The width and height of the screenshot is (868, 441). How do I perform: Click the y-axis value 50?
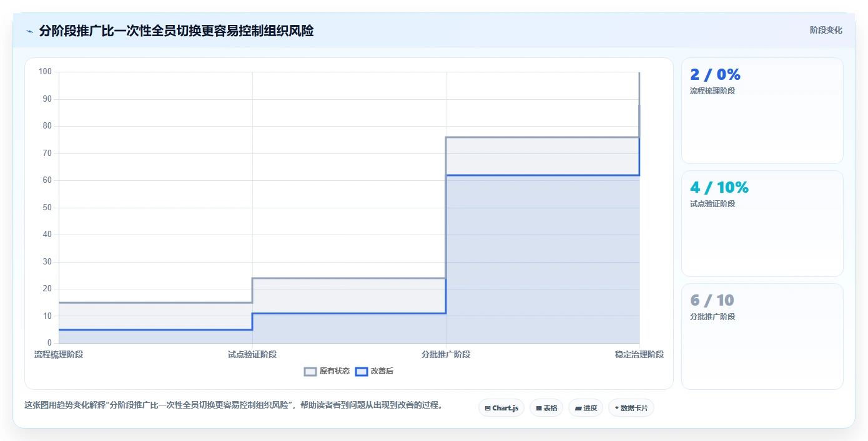point(47,208)
